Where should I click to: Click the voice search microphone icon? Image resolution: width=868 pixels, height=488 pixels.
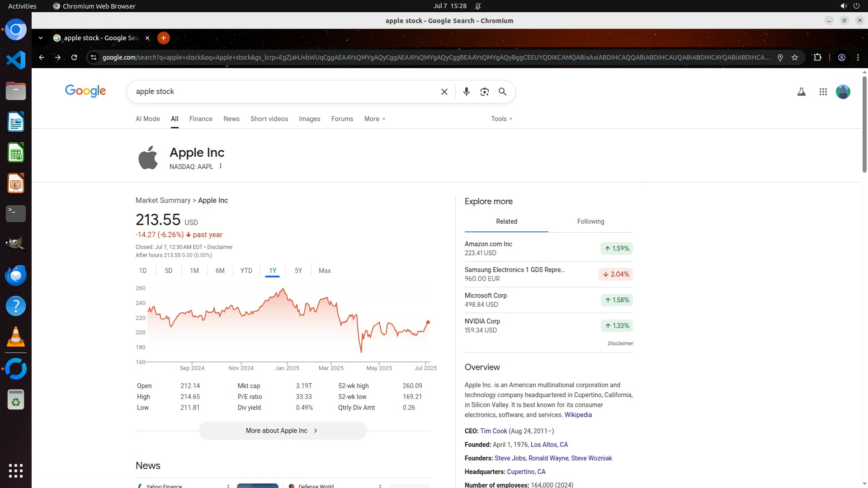click(466, 92)
